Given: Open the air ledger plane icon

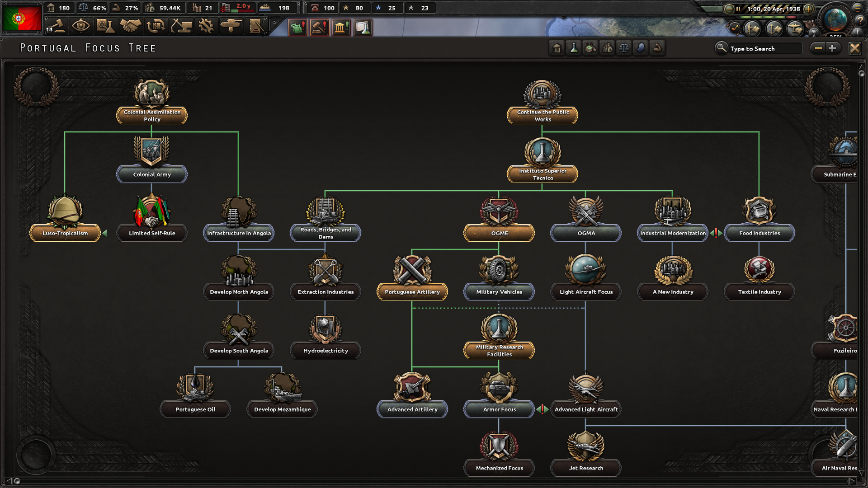Looking at the screenshot, I should (x=795, y=28).
